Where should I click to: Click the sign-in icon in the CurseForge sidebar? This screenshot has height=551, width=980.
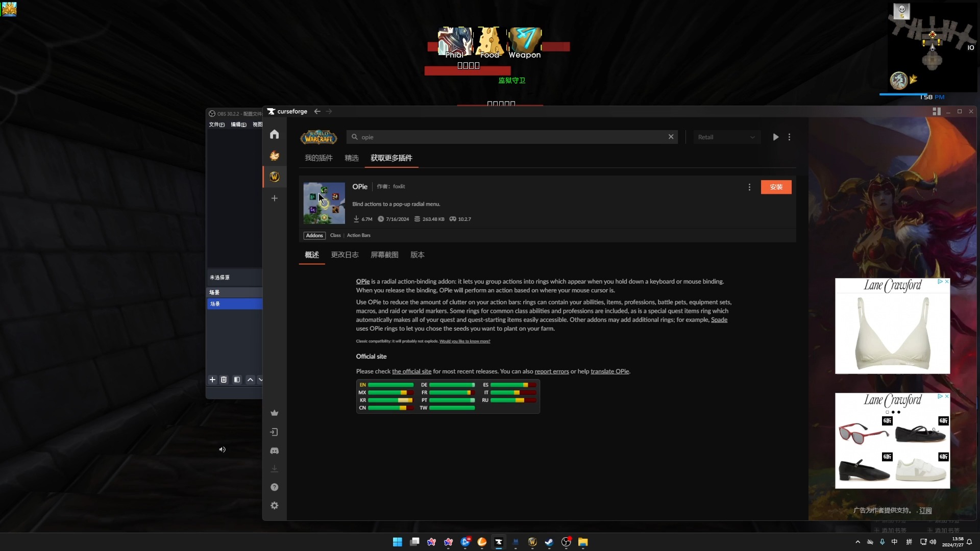(x=275, y=432)
